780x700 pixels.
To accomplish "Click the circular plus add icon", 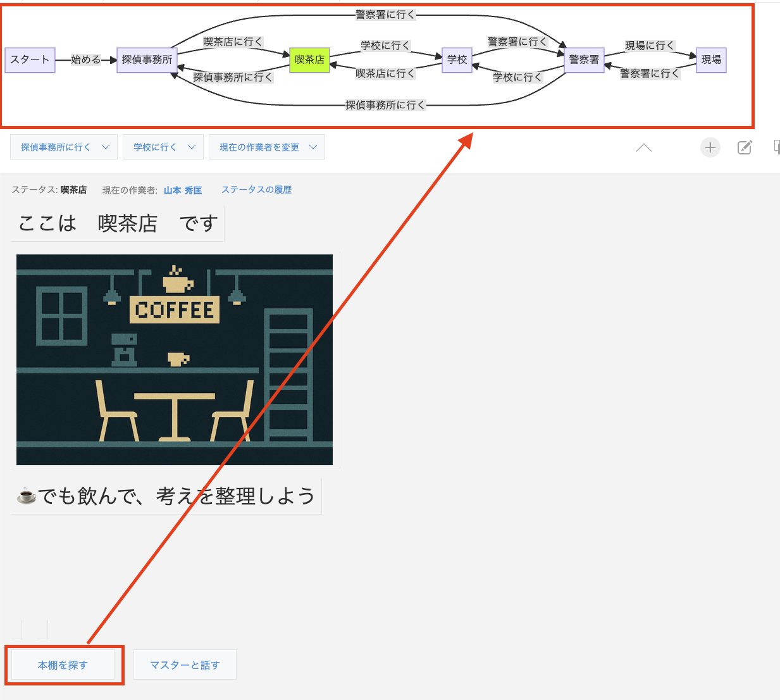I will tap(710, 147).
